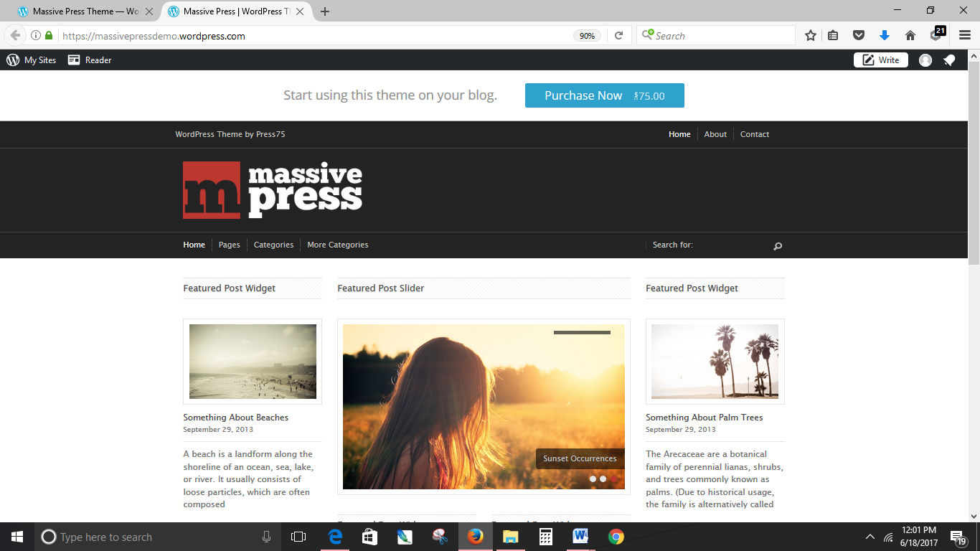Open Microsoft Word from the taskbar
This screenshot has height=551, width=980.
(580, 536)
